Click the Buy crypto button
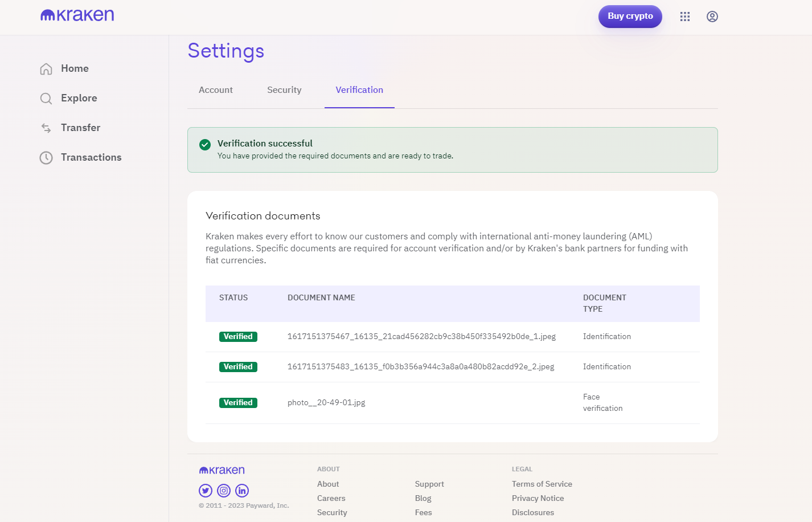 [x=630, y=17]
